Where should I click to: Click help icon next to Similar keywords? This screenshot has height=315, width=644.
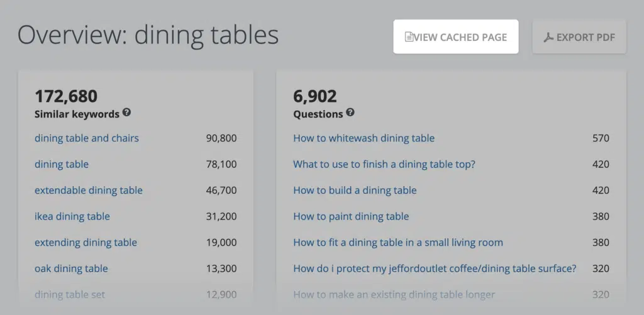(126, 113)
